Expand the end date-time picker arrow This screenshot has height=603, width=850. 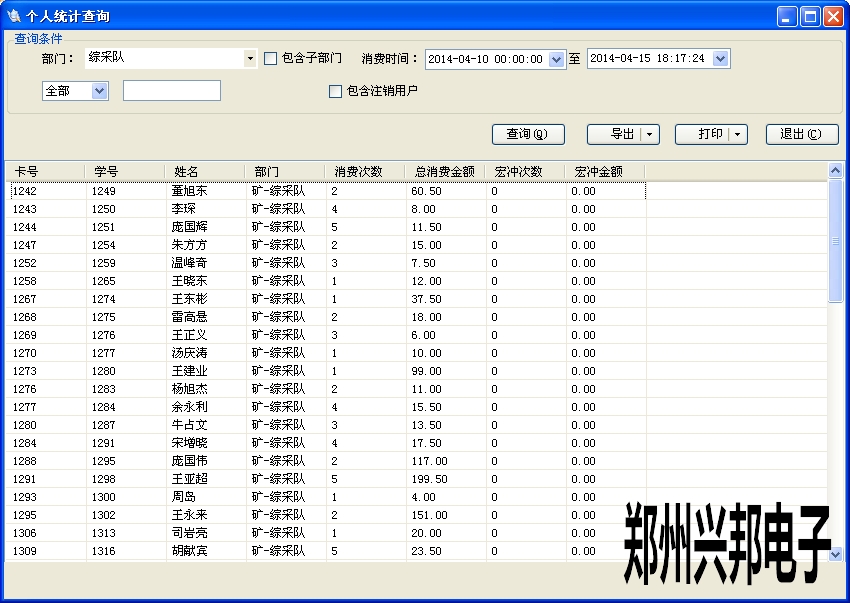[x=720, y=59]
